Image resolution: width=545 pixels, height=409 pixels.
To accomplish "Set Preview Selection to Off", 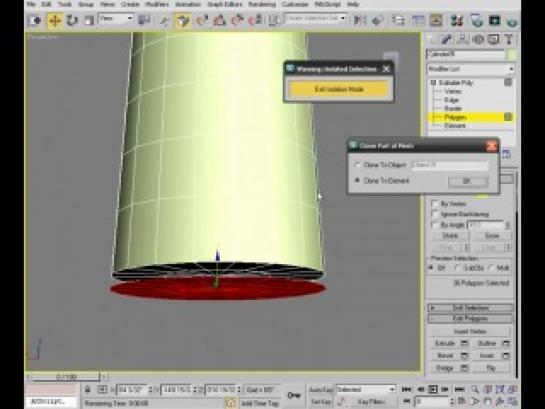I will [431, 268].
